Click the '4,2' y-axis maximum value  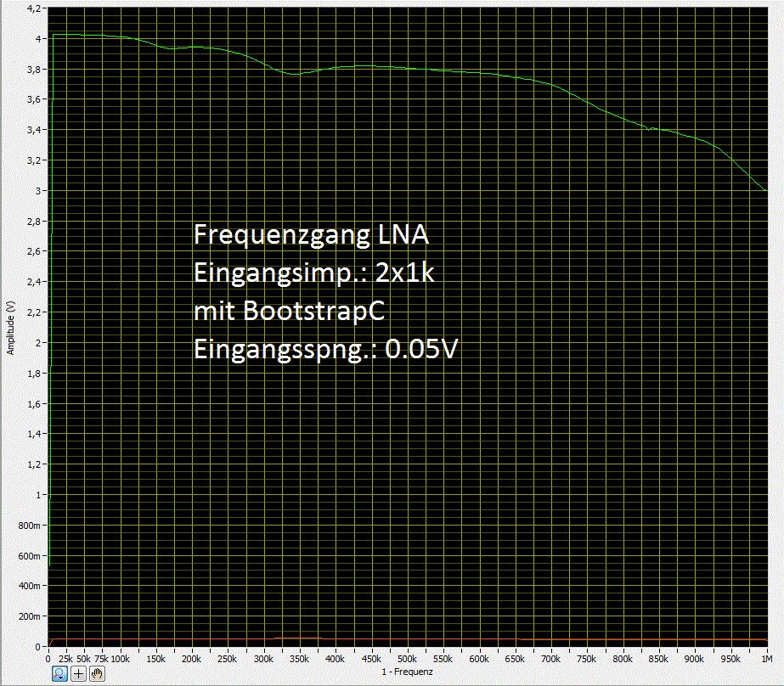click(34, 8)
